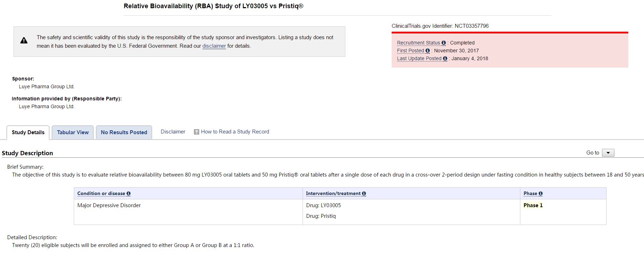Click the Drug: LY03005 entry
Image resolution: width=644 pixels, height=257 pixels.
point(324,205)
